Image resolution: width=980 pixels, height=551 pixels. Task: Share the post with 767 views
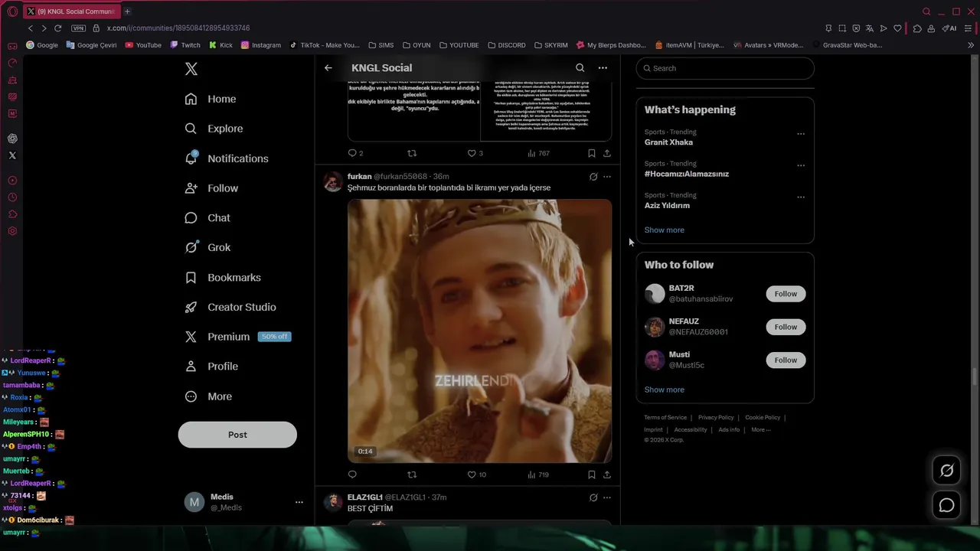(x=606, y=153)
